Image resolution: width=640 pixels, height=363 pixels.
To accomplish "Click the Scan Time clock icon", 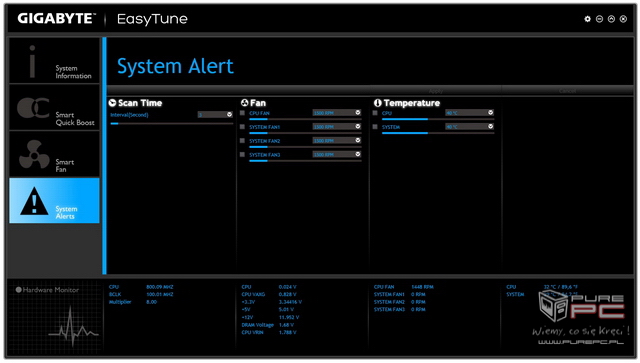I will 113,102.
